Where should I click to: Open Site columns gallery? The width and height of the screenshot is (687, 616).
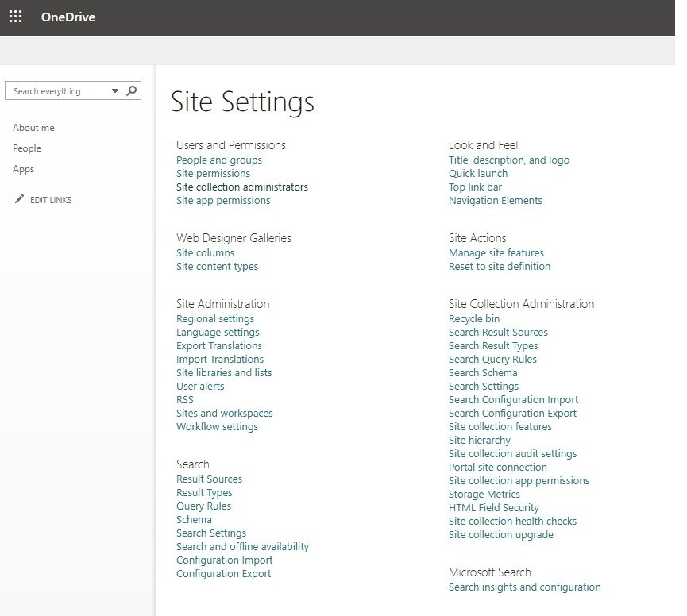click(x=206, y=252)
